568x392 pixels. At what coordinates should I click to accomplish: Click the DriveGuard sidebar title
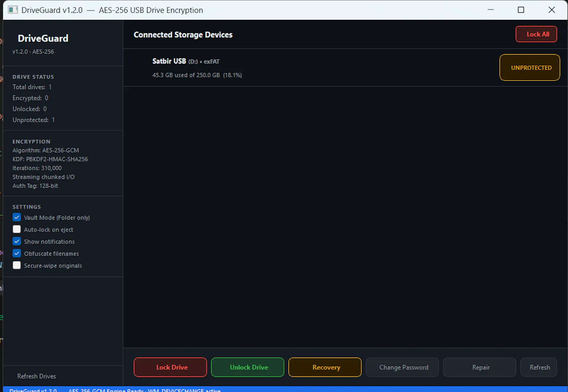coord(43,38)
